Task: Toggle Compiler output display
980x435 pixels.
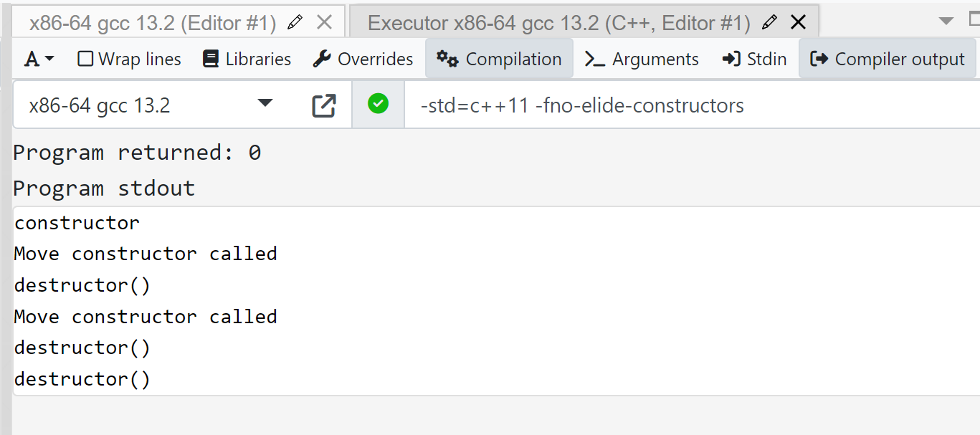Action: click(x=887, y=59)
